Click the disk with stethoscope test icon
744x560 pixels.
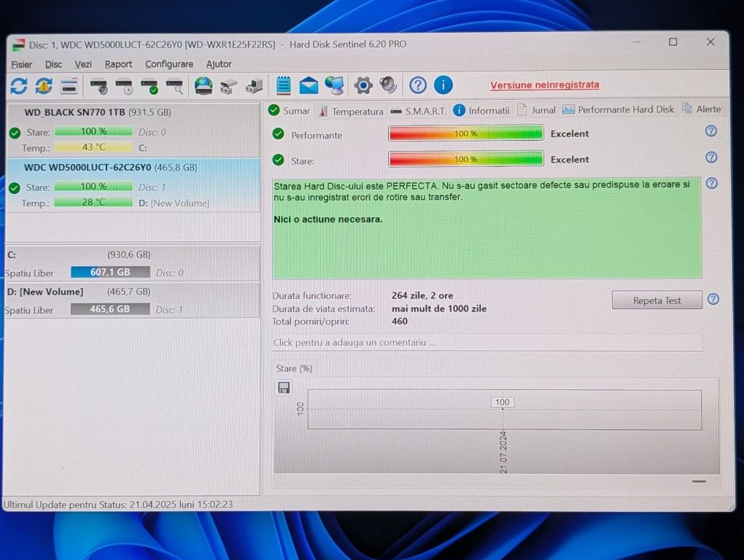[98, 87]
